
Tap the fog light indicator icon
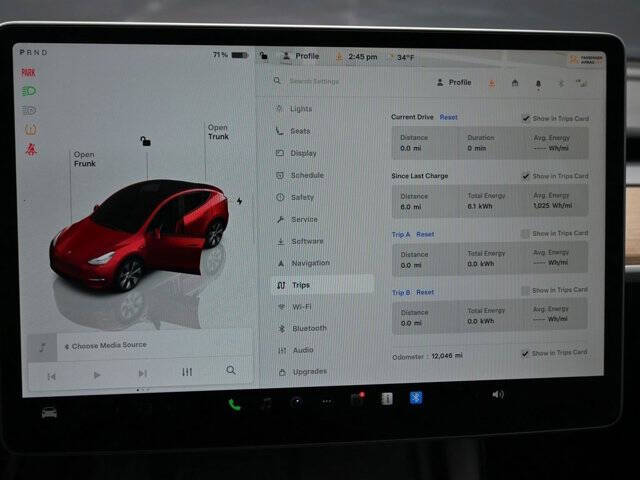click(29, 110)
